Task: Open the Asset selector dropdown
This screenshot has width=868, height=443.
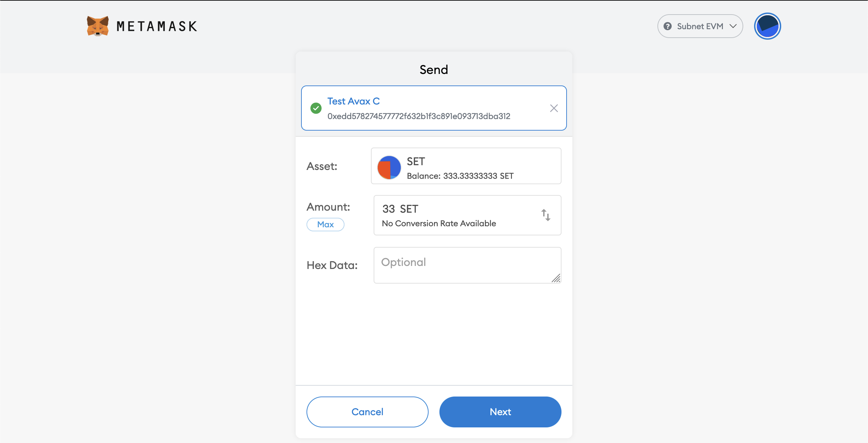Action: (467, 166)
